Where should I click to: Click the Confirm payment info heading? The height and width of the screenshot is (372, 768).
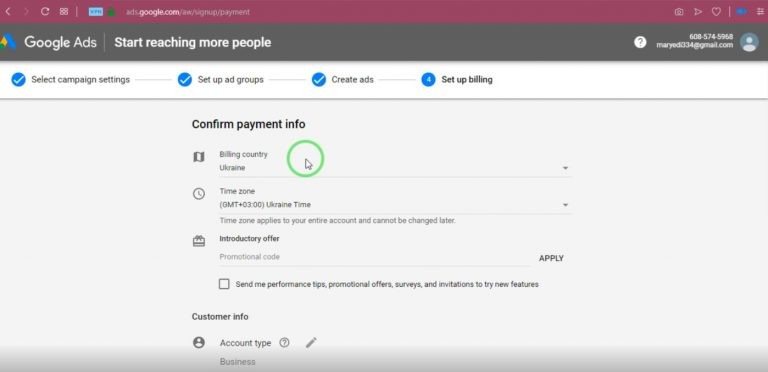tap(248, 124)
